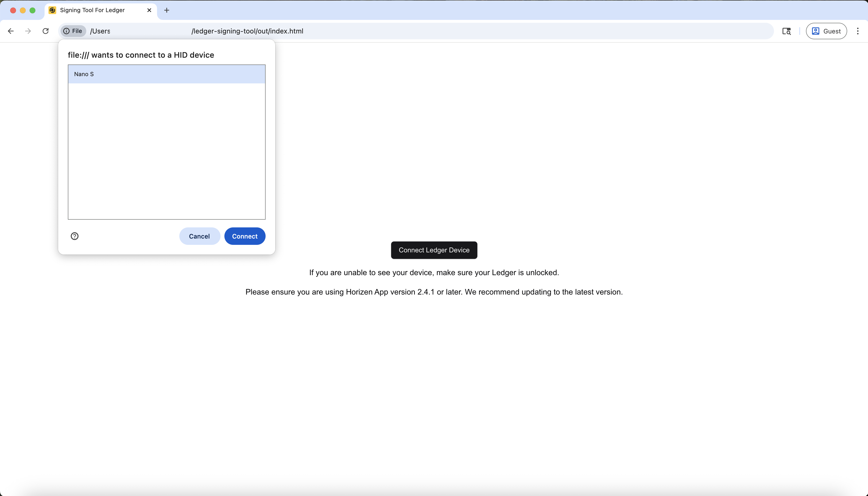Click the browser back arrow icon
Viewport: 868px width, 496px height.
coord(11,31)
